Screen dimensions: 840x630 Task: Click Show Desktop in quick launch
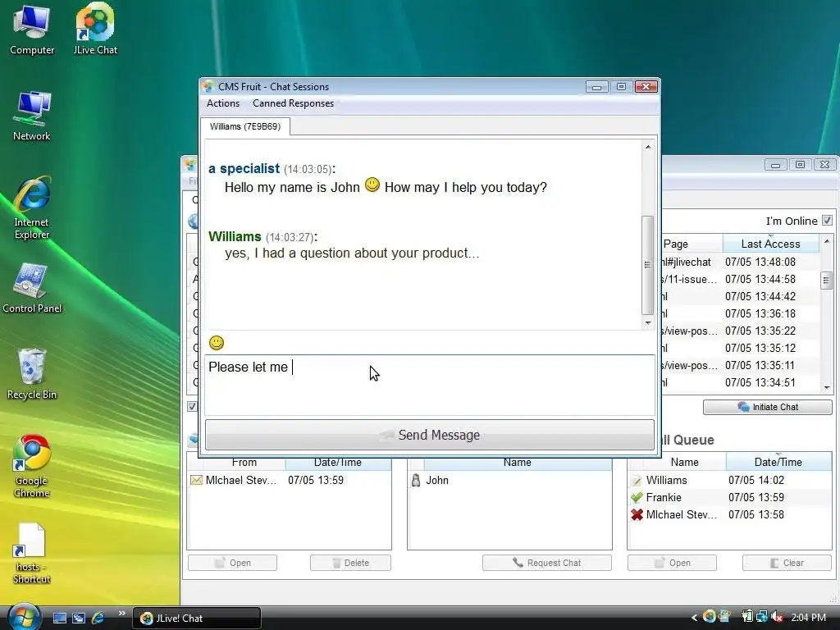59,618
